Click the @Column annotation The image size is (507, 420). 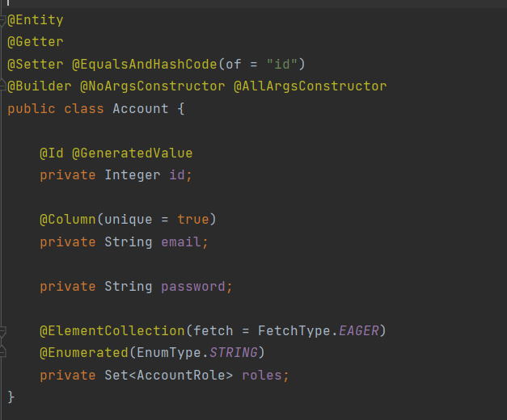click(x=68, y=220)
